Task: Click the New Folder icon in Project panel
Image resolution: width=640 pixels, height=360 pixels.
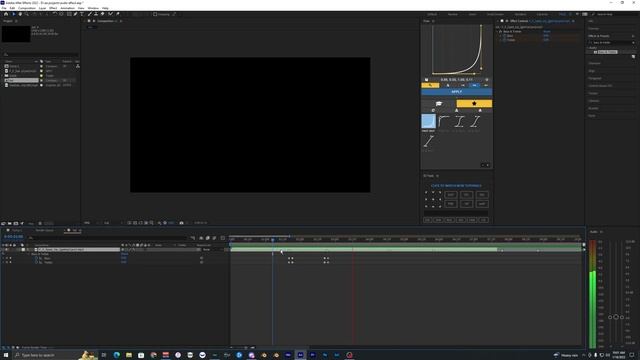Action: coord(9,223)
